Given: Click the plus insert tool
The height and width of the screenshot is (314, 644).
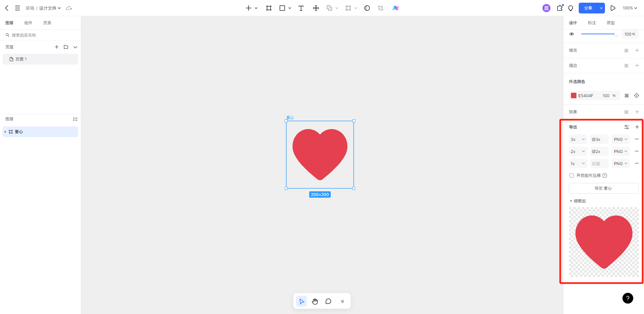Looking at the screenshot, I should [x=249, y=8].
